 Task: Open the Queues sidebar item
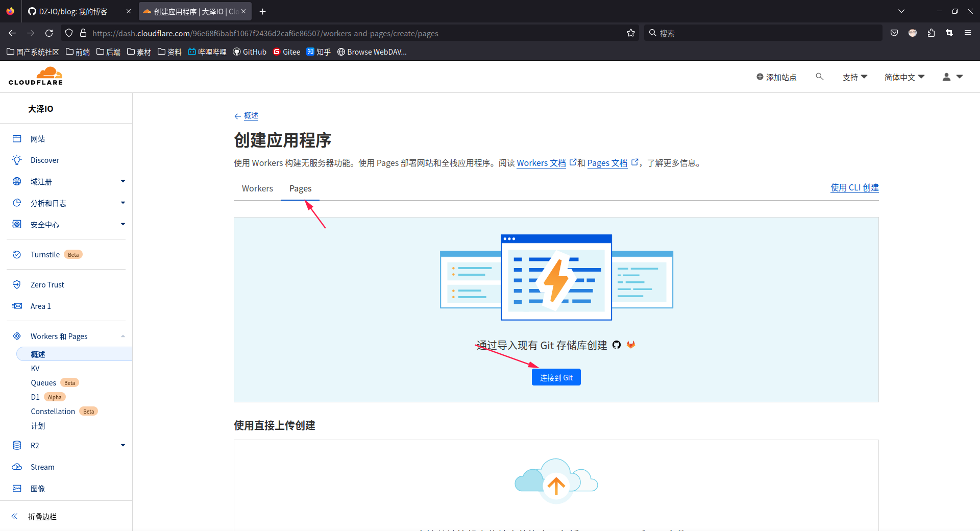tap(43, 383)
